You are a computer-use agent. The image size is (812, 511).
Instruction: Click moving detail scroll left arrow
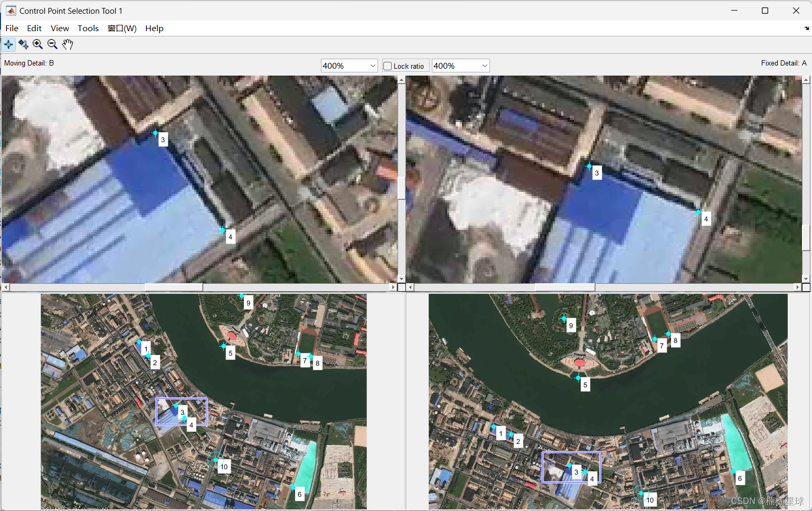(6, 287)
